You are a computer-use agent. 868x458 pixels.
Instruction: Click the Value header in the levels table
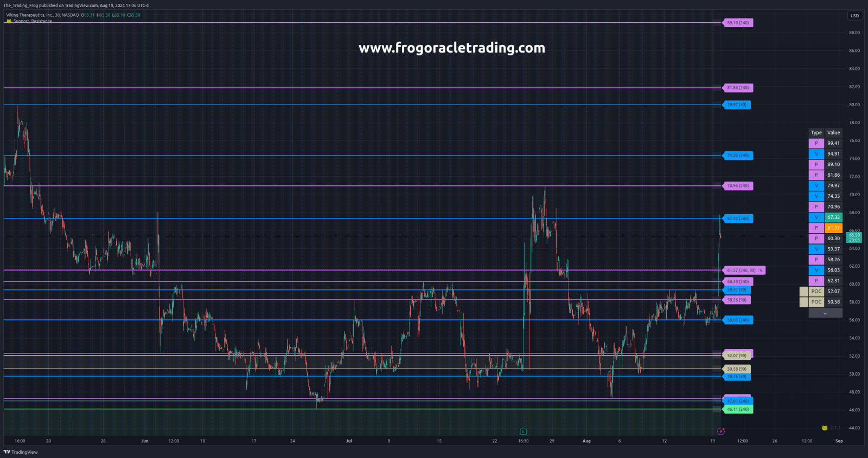833,133
